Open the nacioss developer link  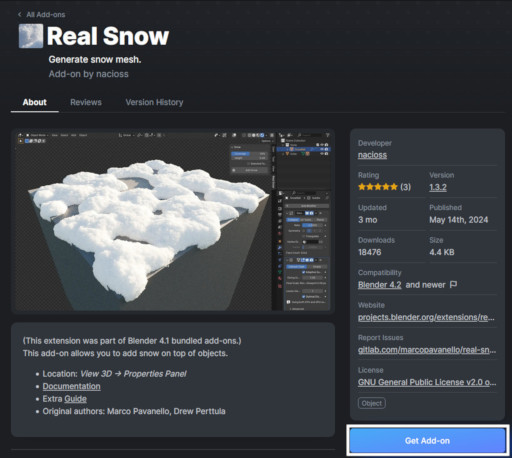pos(372,155)
